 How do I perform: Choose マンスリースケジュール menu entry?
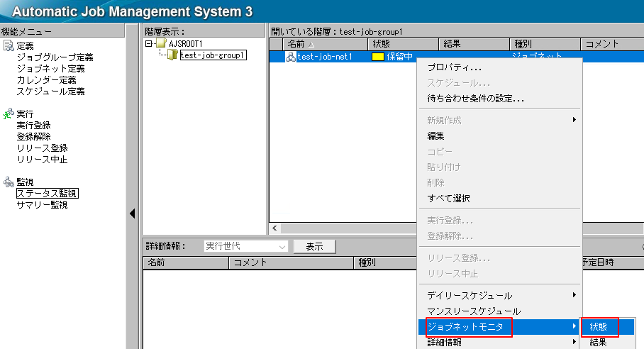coord(500,311)
